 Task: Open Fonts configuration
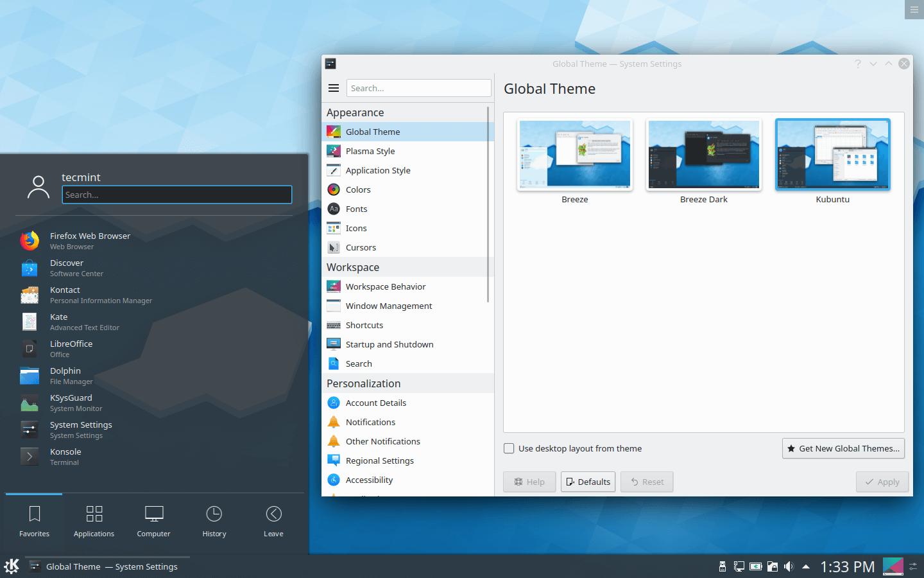click(357, 209)
